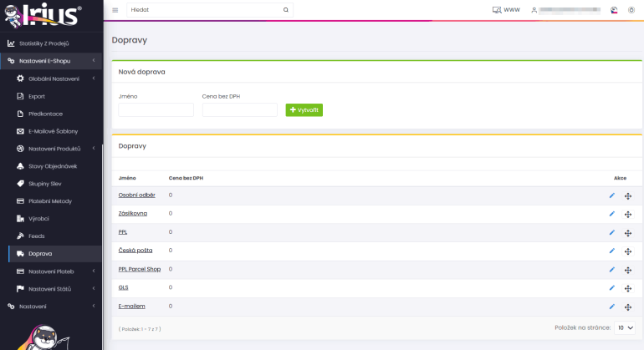Viewport: 644px width, 350px height.
Task: Open Stavy Objednávek in sidebar
Action: [x=51, y=166]
